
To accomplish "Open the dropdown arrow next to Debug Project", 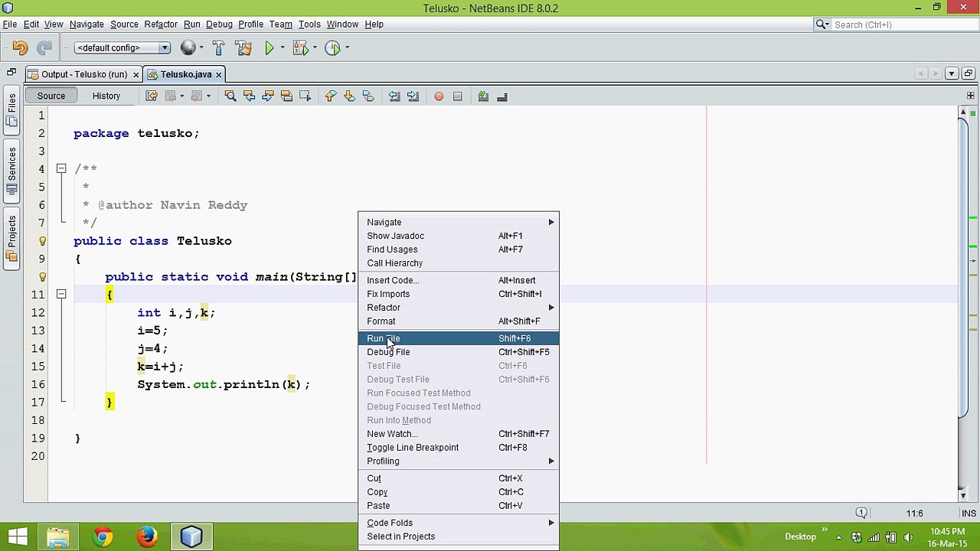I will point(315,47).
